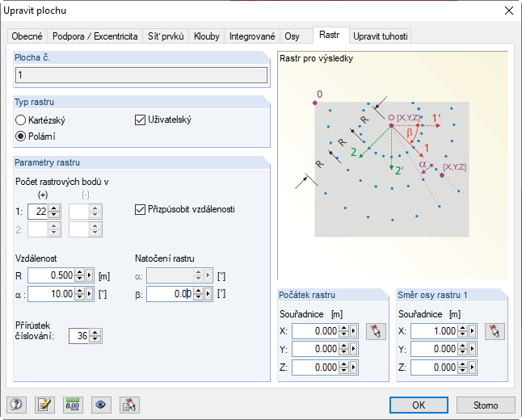
Task: Click the axis direction Y coordinate field
Action: pyautogui.click(x=435, y=349)
